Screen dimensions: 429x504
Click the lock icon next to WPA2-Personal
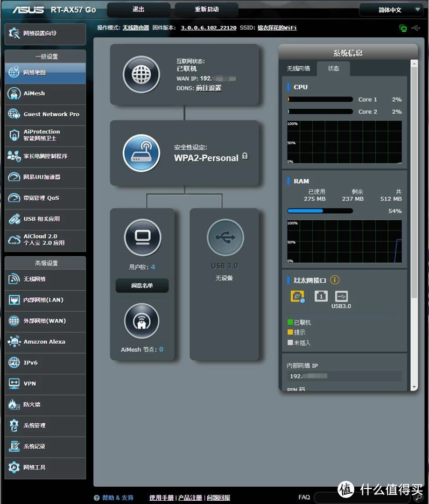click(245, 156)
